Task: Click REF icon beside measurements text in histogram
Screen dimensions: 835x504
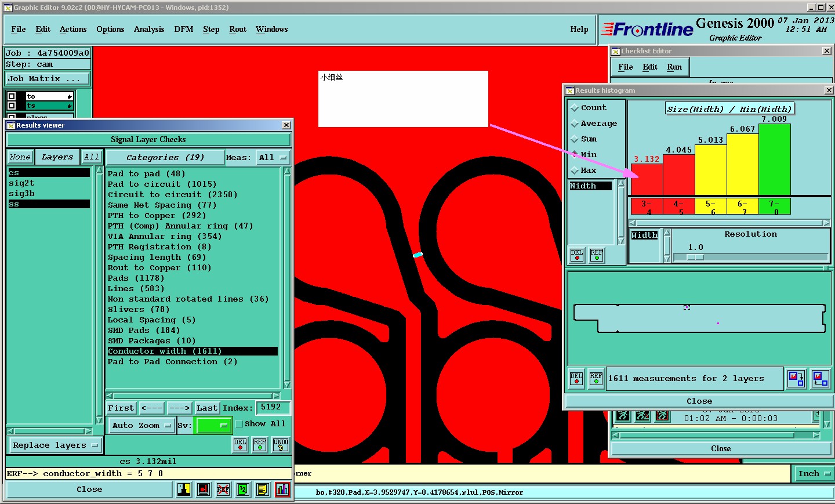Action: pyautogui.click(x=596, y=379)
